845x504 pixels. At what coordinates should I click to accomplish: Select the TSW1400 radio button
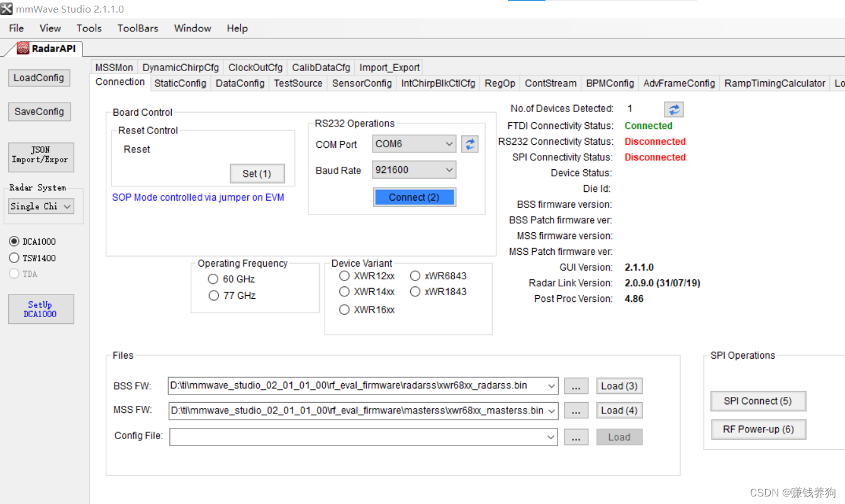(x=14, y=258)
